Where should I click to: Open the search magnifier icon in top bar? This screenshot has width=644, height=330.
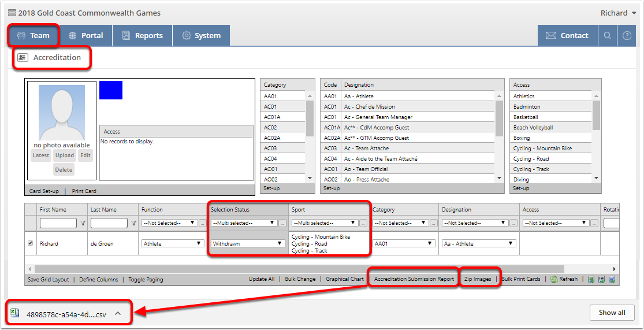pyautogui.click(x=607, y=36)
